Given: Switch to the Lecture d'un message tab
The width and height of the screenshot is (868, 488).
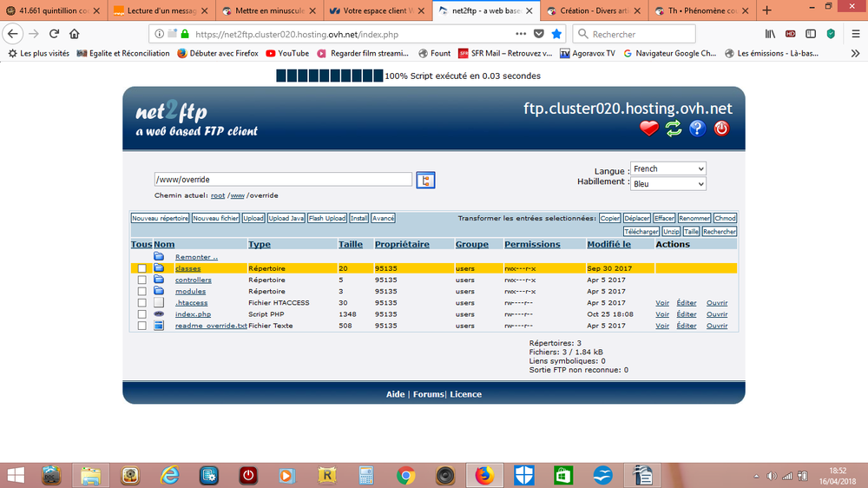Looking at the screenshot, I should click(x=161, y=10).
